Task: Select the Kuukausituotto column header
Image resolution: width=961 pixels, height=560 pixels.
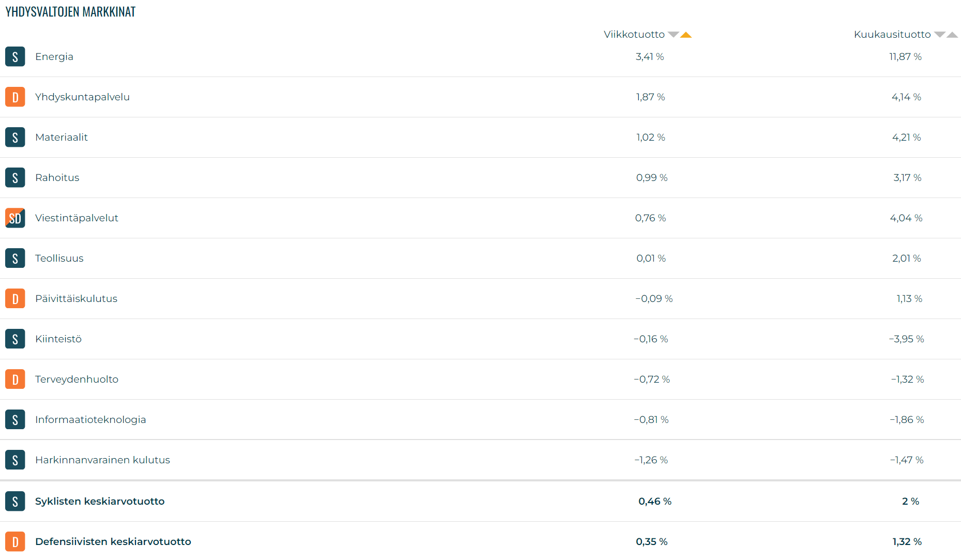Action: (x=892, y=34)
